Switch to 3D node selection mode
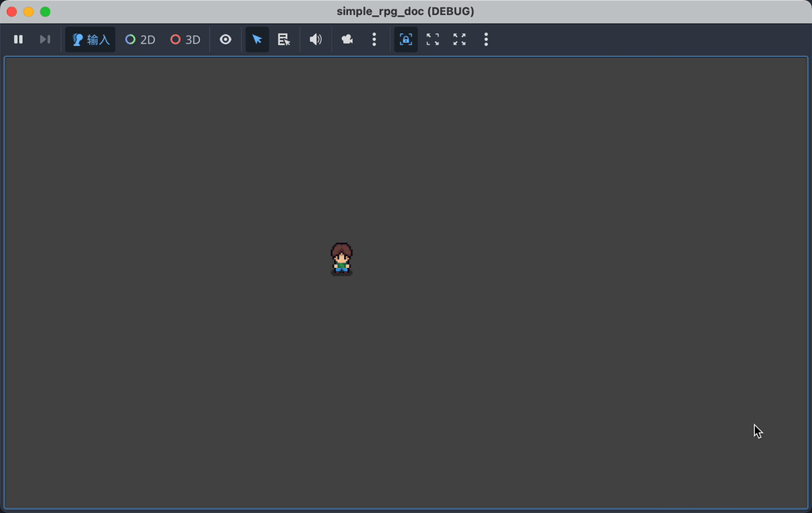 [x=186, y=40]
